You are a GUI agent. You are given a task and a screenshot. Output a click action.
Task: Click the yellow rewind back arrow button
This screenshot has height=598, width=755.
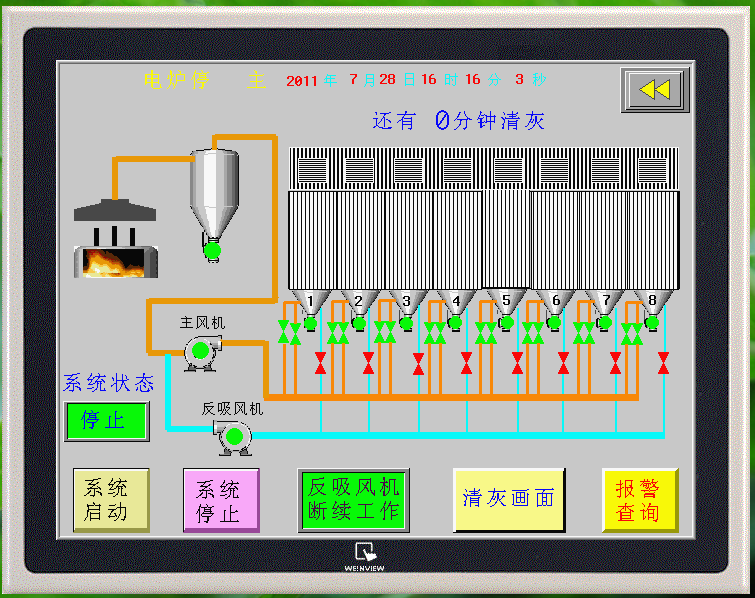point(655,90)
